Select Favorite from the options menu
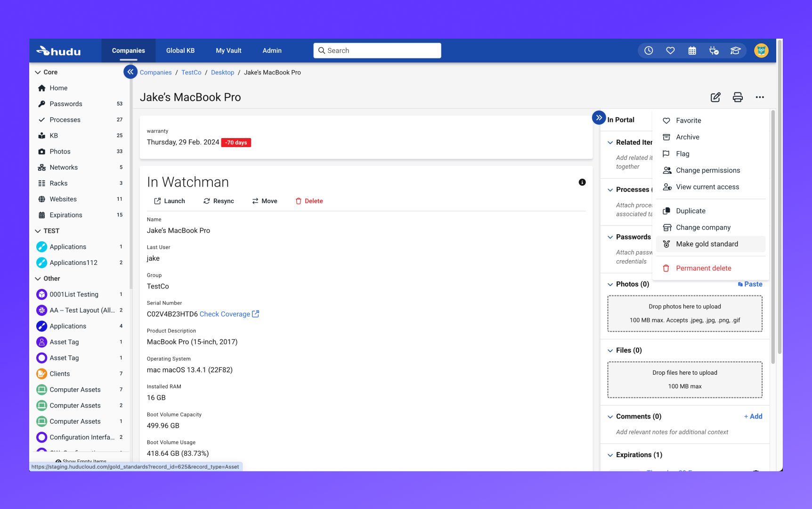Image resolution: width=812 pixels, height=509 pixels. pyautogui.click(x=710, y=121)
